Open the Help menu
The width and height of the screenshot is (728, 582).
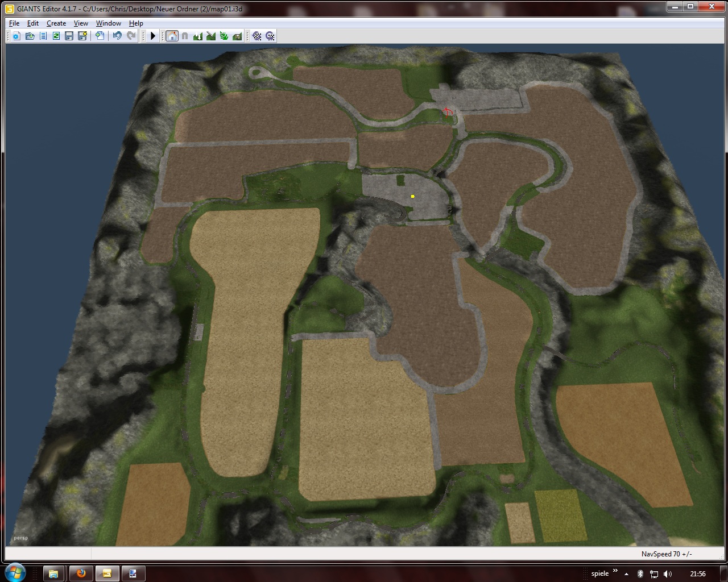[136, 23]
